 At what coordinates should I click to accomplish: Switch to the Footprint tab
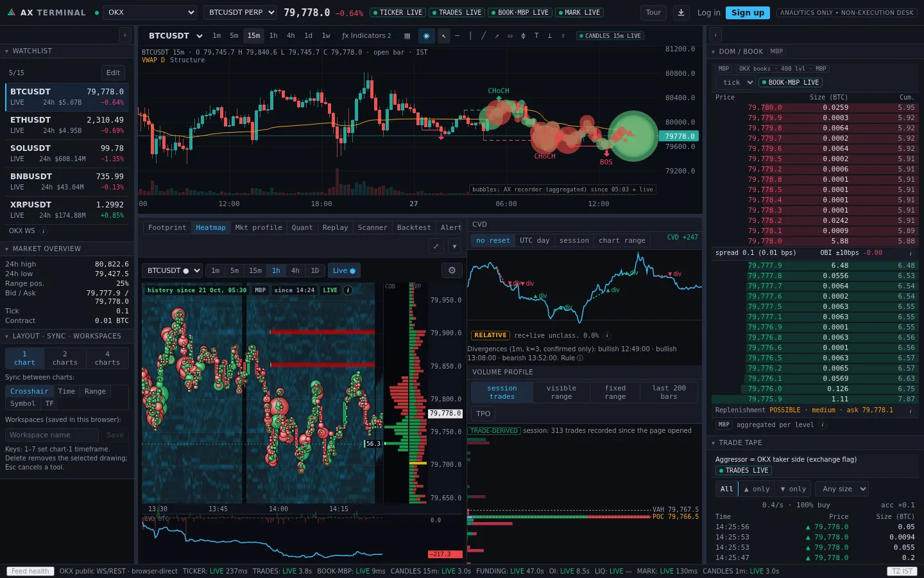[167, 227]
